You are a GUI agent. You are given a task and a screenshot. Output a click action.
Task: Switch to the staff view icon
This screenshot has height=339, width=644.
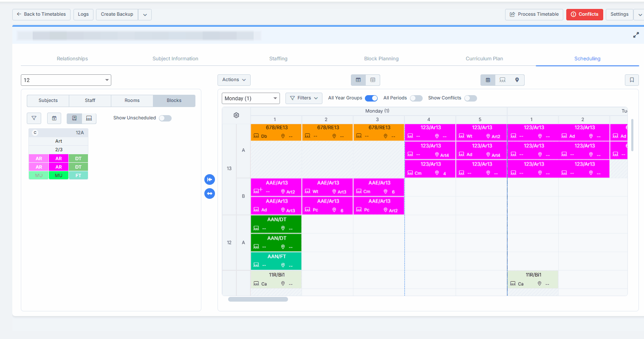pyautogui.click(x=503, y=80)
